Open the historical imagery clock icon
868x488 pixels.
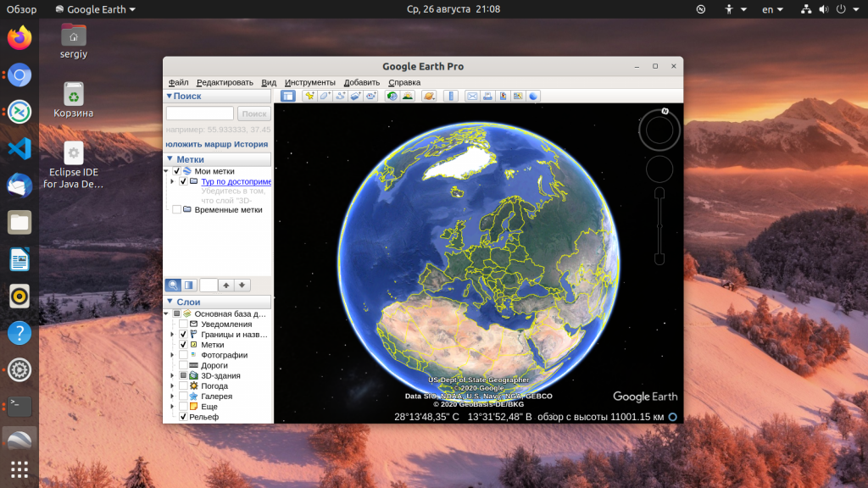point(392,96)
